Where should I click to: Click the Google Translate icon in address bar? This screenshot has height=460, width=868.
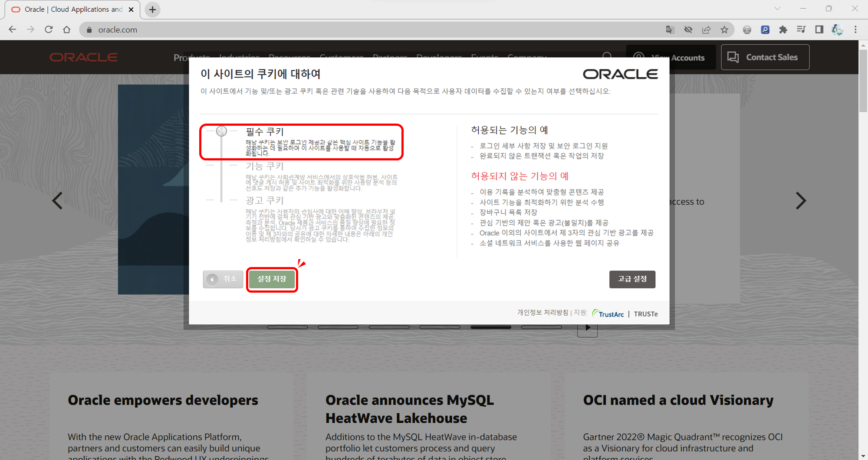670,29
